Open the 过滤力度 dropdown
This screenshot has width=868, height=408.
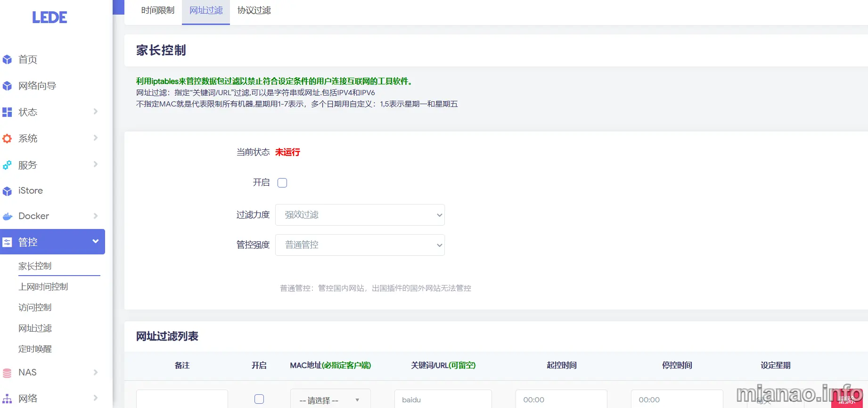point(360,215)
